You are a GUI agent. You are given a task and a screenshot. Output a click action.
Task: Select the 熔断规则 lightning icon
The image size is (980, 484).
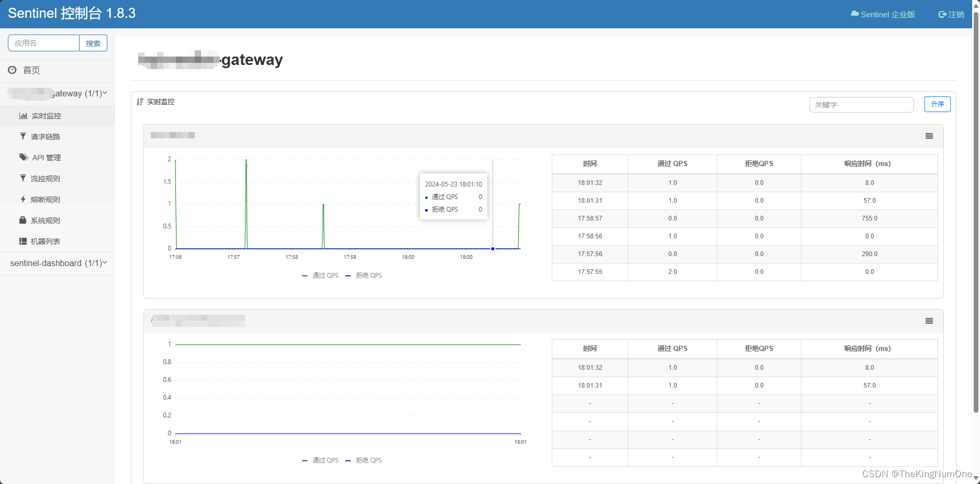pyautogui.click(x=23, y=199)
